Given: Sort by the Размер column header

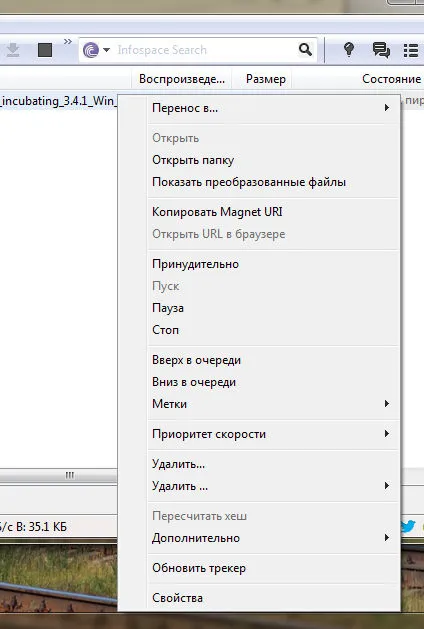Looking at the screenshot, I should pyautogui.click(x=266, y=79).
